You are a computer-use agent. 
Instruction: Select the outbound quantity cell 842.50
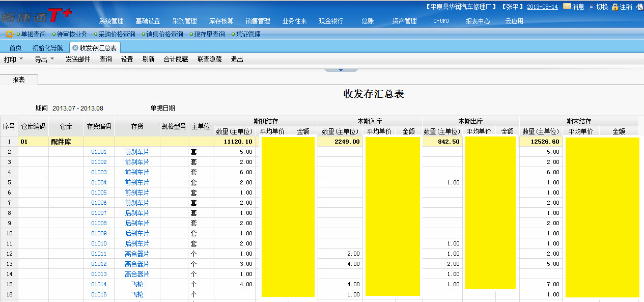tap(442, 142)
